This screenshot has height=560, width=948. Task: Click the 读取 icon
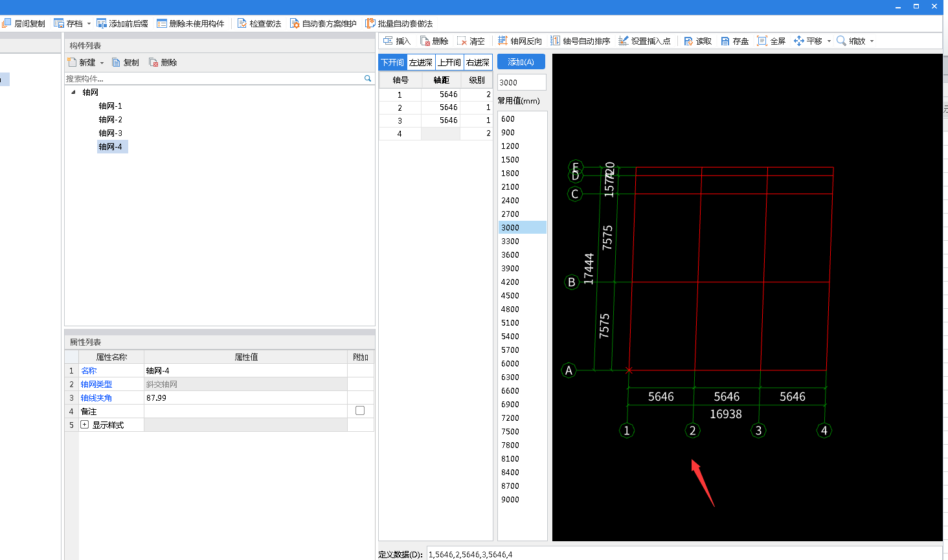click(x=688, y=41)
